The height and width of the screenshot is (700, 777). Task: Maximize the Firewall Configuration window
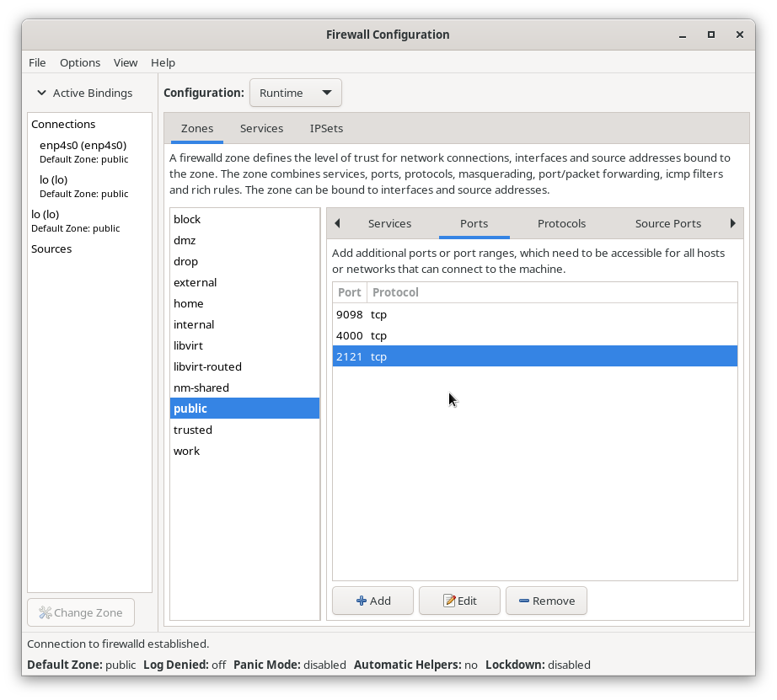click(x=711, y=35)
